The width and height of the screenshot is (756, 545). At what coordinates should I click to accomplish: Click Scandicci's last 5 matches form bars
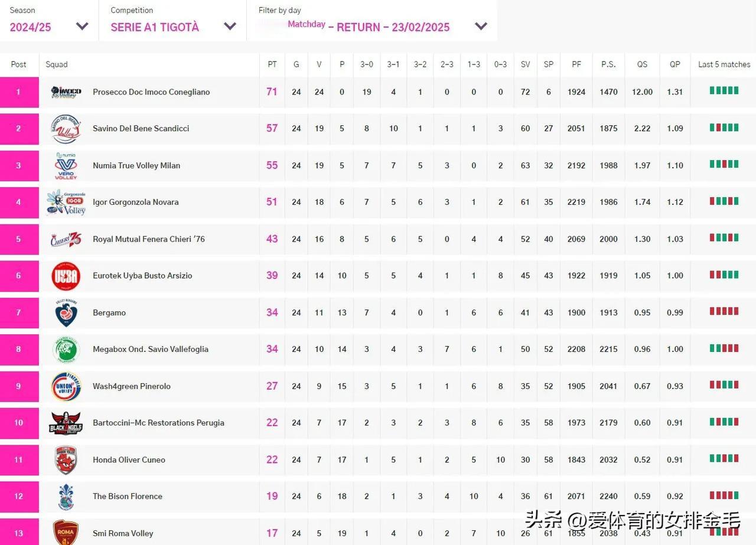724,127
